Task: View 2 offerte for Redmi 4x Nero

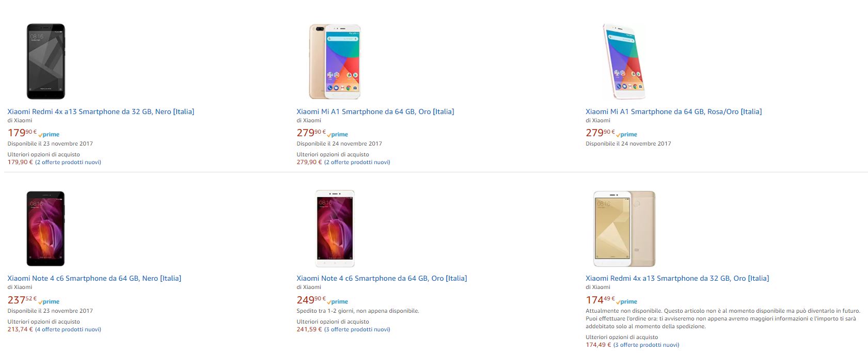Action: pos(68,162)
